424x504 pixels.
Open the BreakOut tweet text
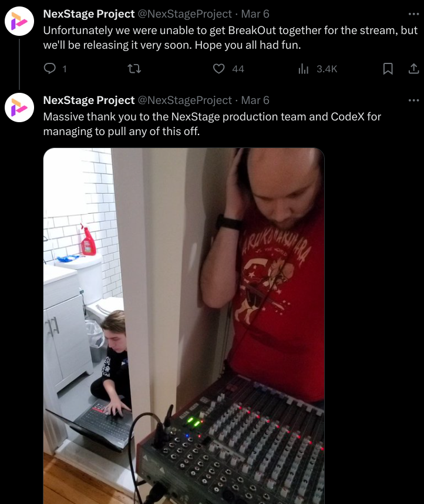coord(230,38)
